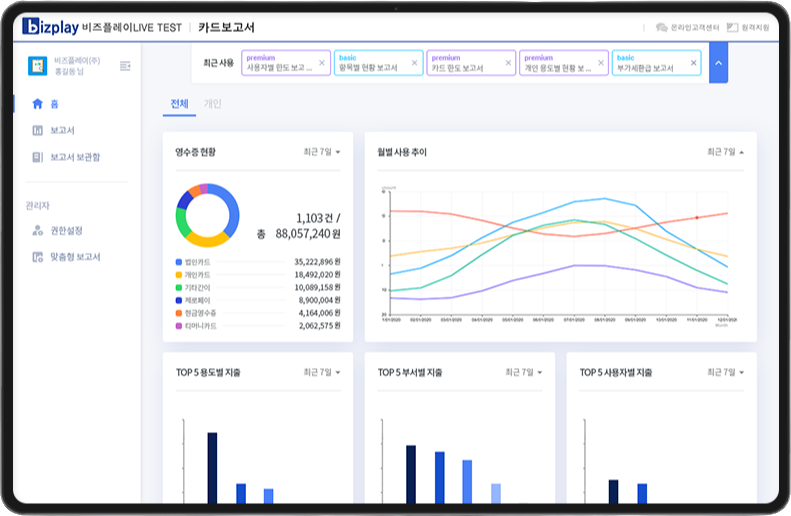The height and width of the screenshot is (516, 791).
Task: Click the 2,062,575 원 amount
Action: [319, 326]
